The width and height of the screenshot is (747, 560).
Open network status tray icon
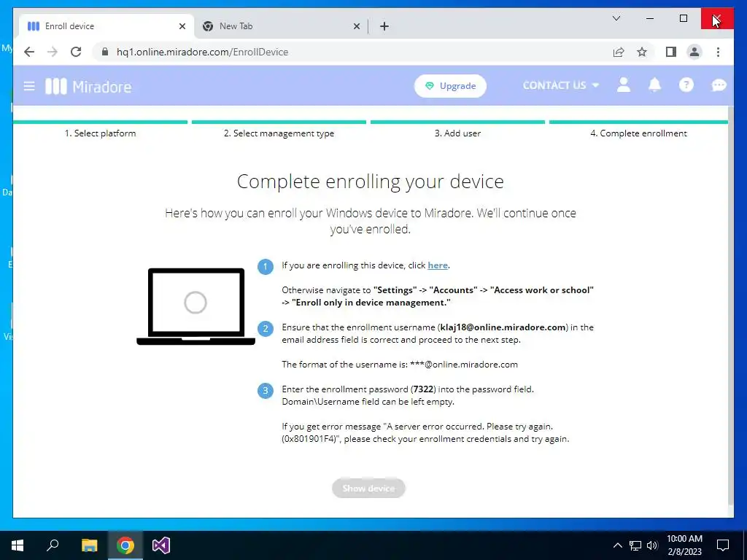[x=635, y=545]
